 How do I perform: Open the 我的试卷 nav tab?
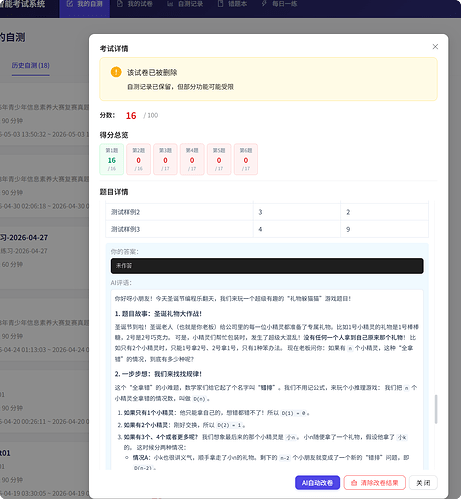135,4
